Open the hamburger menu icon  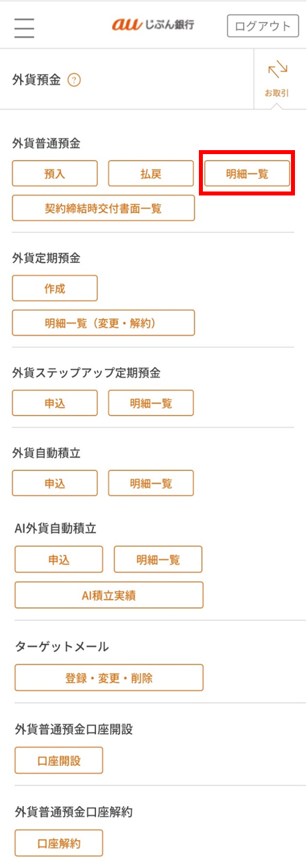click(24, 27)
